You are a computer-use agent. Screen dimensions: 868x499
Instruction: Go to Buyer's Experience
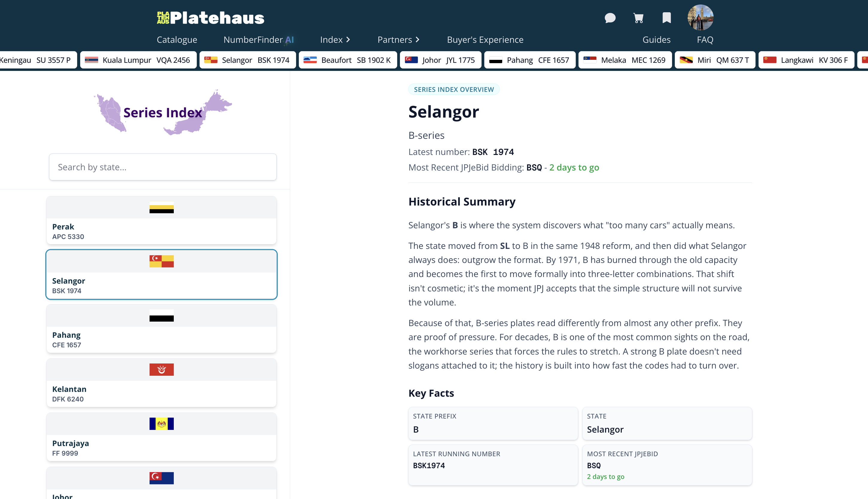pyautogui.click(x=485, y=40)
